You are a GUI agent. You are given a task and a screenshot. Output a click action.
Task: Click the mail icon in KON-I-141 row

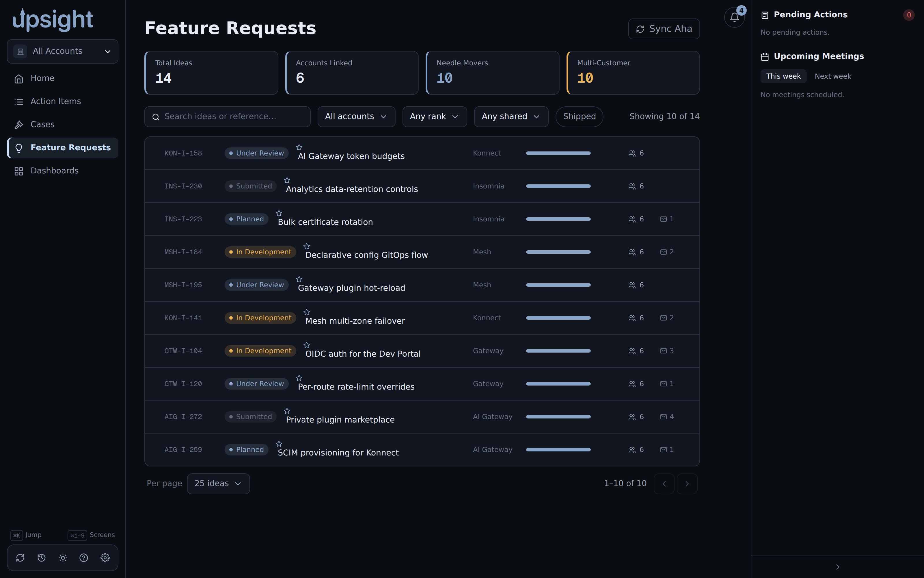[664, 318]
